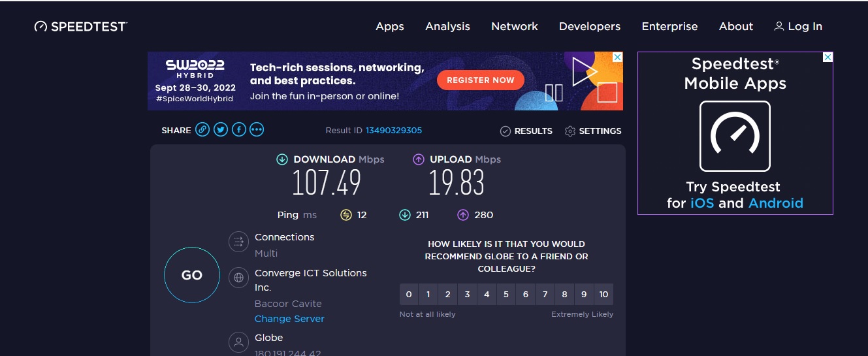Click the server globe icon
The image size is (868, 356).
tap(238, 278)
